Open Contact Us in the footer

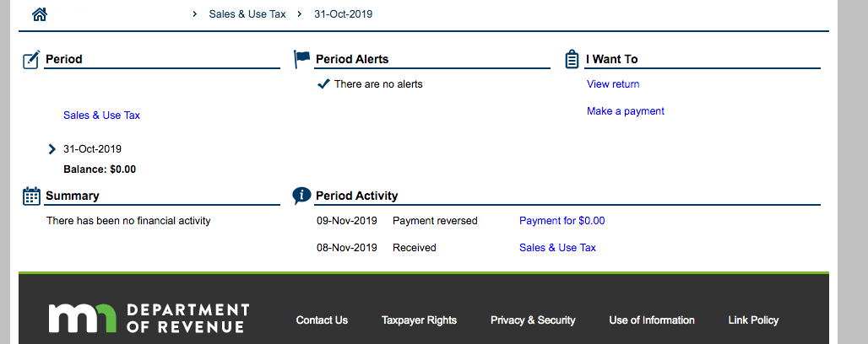coord(322,320)
